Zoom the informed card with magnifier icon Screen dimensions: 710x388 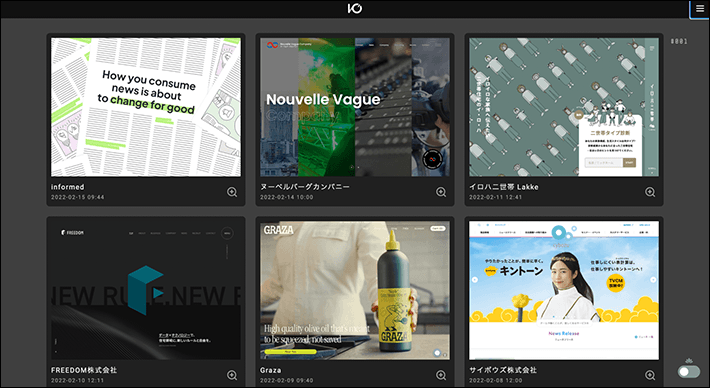[x=232, y=192]
